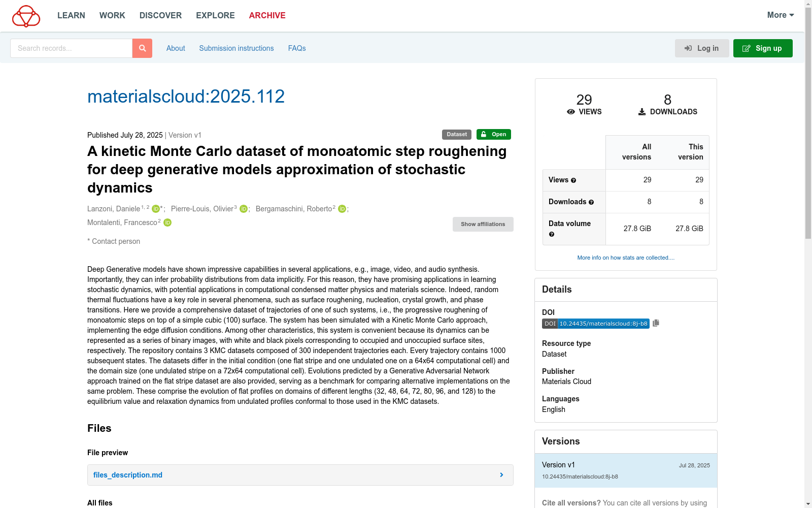Open the FAQs link
The height and width of the screenshot is (508, 812).
click(297, 48)
